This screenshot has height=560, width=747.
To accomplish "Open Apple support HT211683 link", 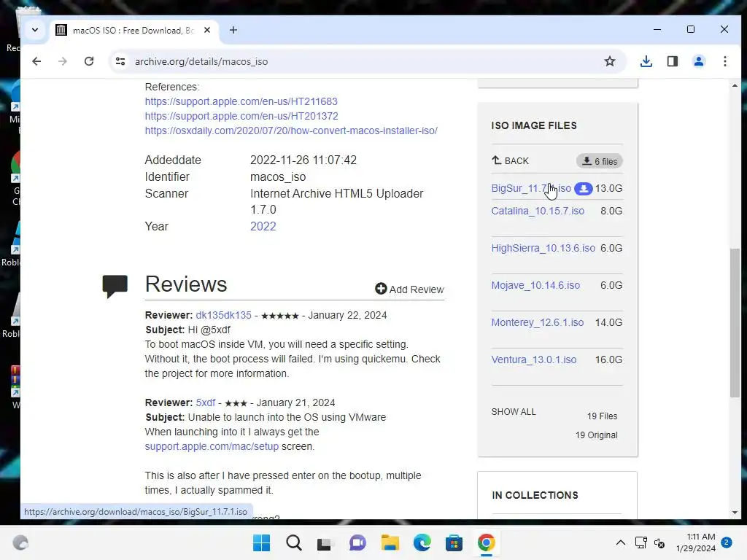I will point(241,101).
